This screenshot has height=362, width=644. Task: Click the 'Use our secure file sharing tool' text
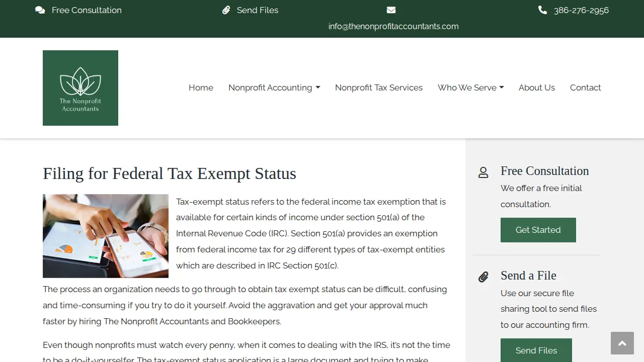pos(548,309)
